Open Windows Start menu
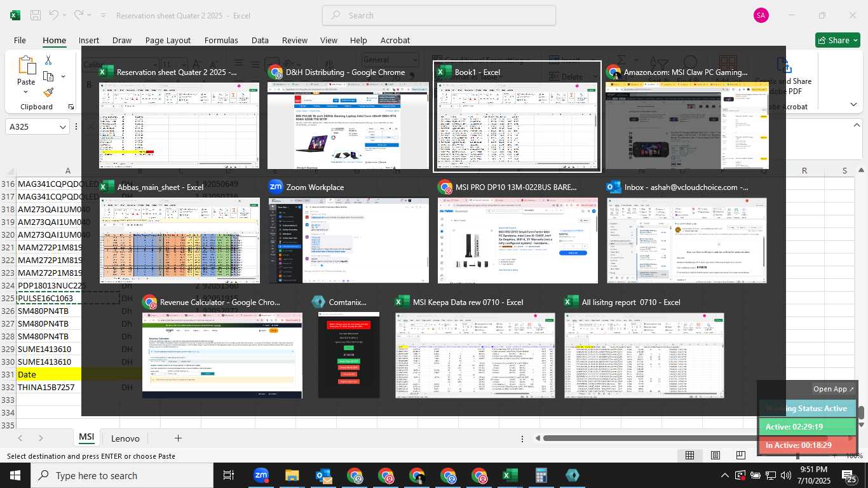Screen dimensions: 868x488 point(15,475)
